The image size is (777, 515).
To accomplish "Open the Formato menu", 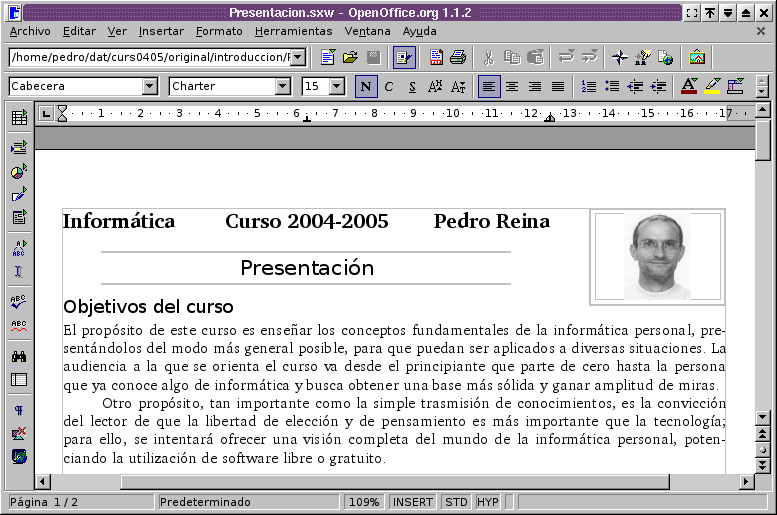I will point(219,31).
